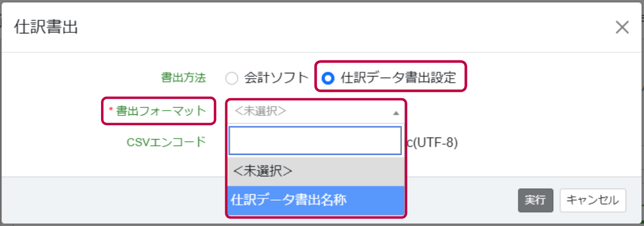Image resolution: width=644 pixels, height=226 pixels.
Task: Click the 仕訳書出 dialog title text
Action: point(46,27)
